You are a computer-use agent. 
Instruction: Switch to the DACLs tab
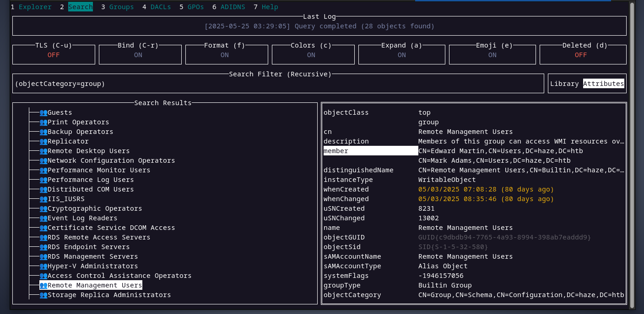tap(160, 7)
